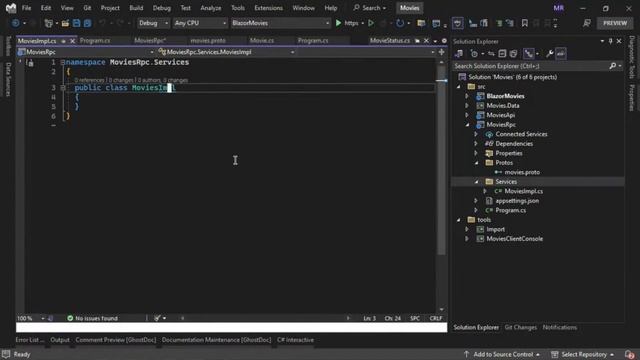Screen dimensions: 640x360
Task: Open the Debug configuration dropdown
Action: point(153,23)
